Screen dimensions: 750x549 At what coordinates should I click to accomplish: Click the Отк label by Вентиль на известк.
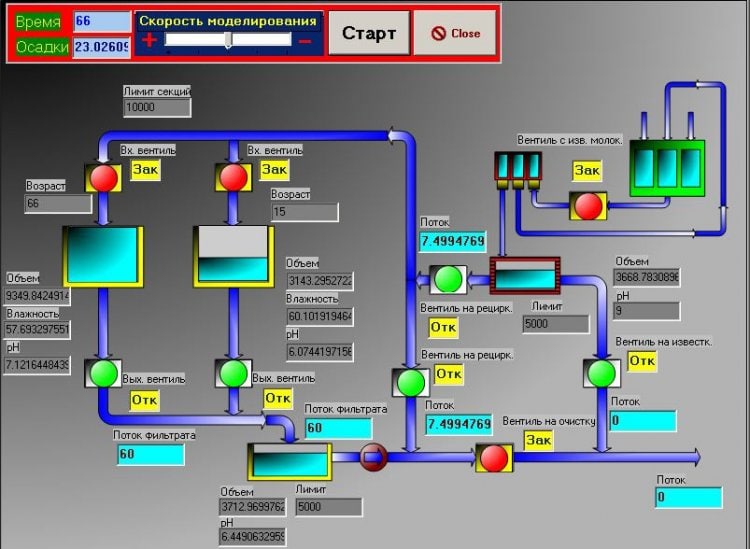pos(642,361)
